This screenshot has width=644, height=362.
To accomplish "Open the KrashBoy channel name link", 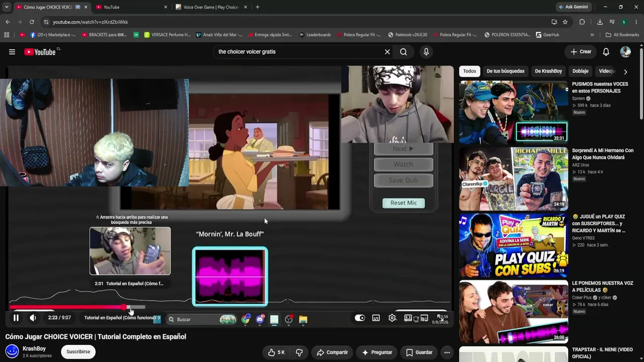I will [x=34, y=348].
